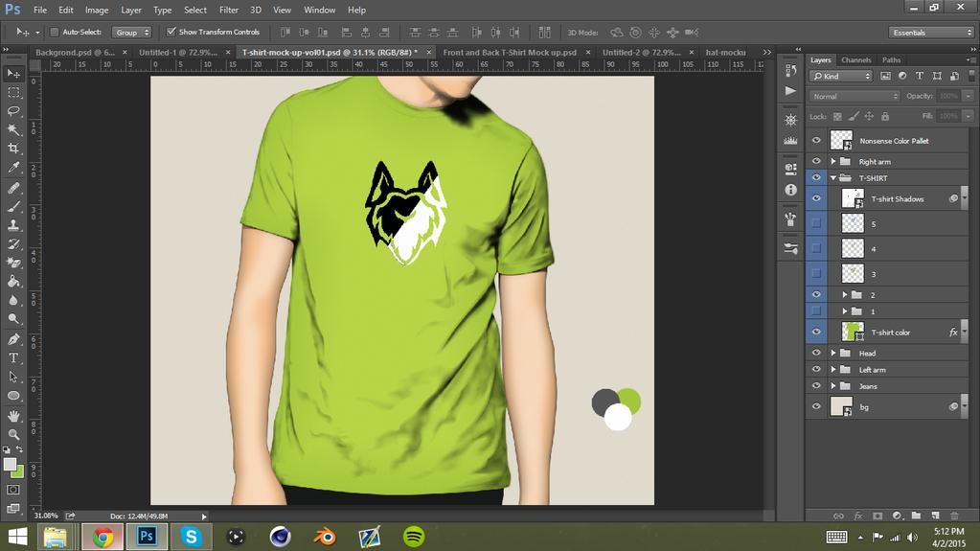
Task: Open the Image menu
Action: (97, 10)
